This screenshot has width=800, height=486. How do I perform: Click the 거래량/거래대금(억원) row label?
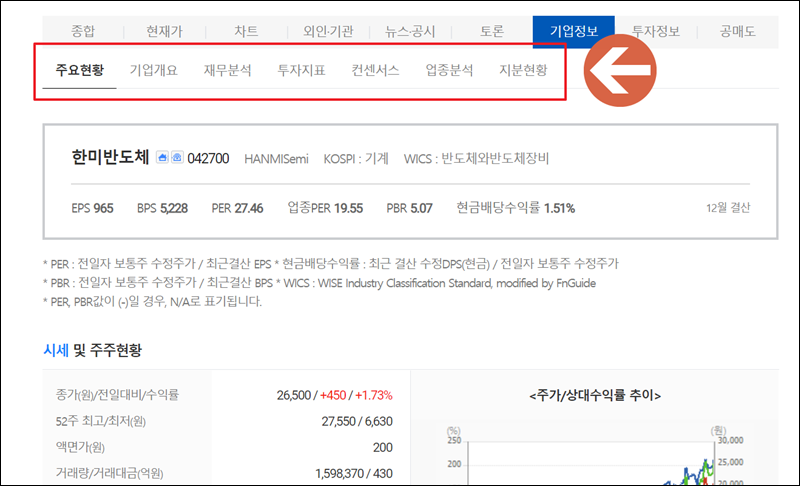pyautogui.click(x=109, y=473)
